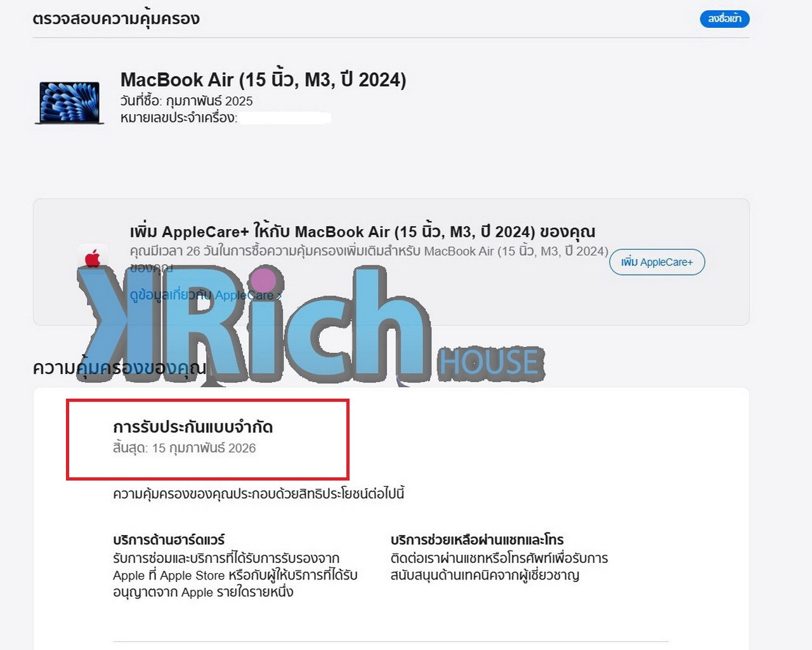Click the HOUSE text in the watermark
The image size is (812, 650).
coord(490,362)
